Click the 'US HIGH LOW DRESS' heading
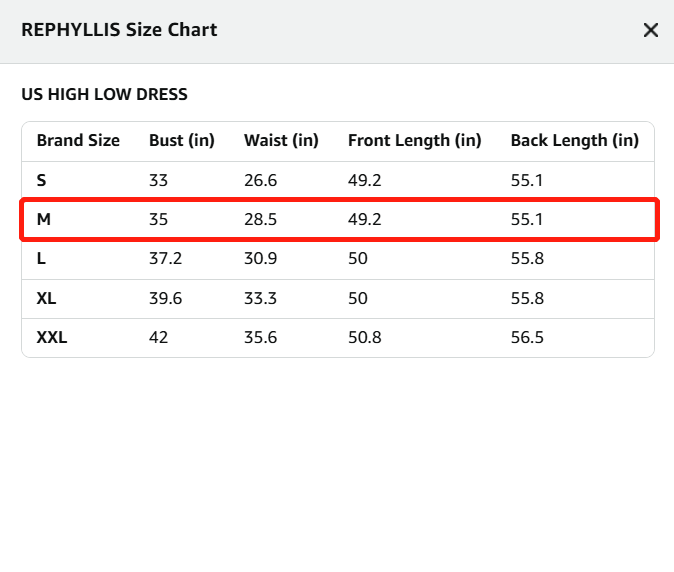The height and width of the screenshot is (572, 674). pos(104,94)
